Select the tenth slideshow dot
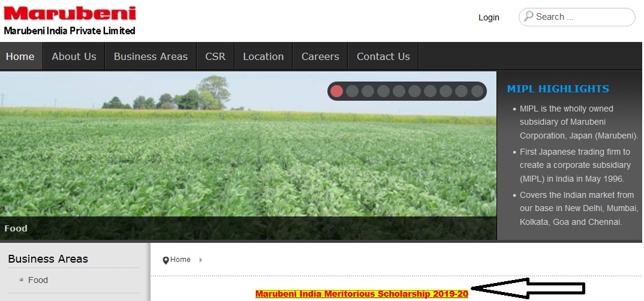This screenshot has width=644, height=301. (477, 91)
